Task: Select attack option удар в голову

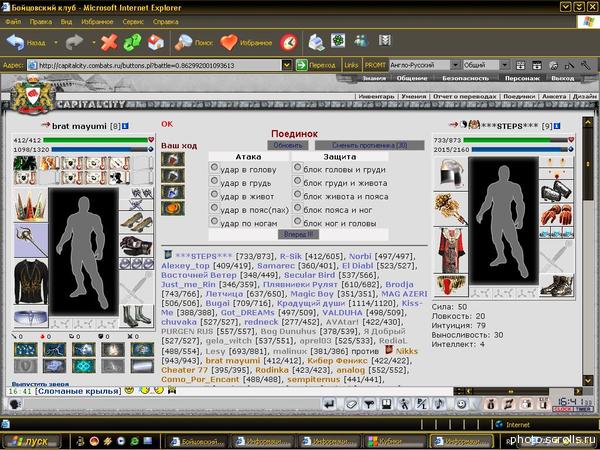Action: coord(214,169)
